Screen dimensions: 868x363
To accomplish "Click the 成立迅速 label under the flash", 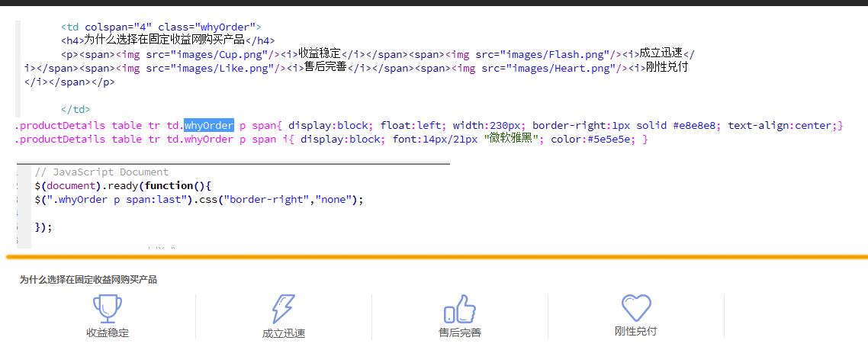I will pyautogui.click(x=284, y=334).
